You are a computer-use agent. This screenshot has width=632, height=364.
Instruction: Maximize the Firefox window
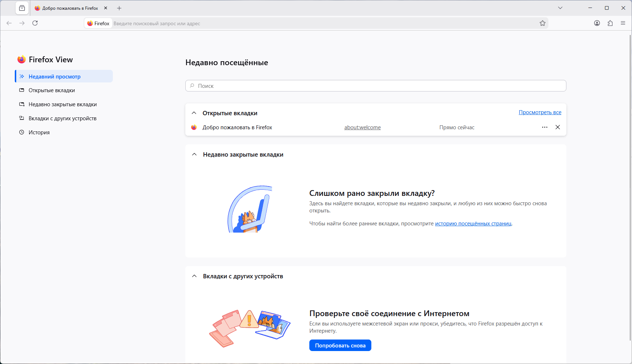click(x=607, y=8)
